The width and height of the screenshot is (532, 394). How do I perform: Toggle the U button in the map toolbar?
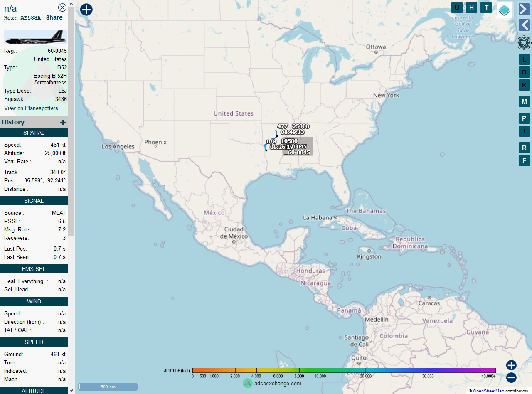coord(457,7)
